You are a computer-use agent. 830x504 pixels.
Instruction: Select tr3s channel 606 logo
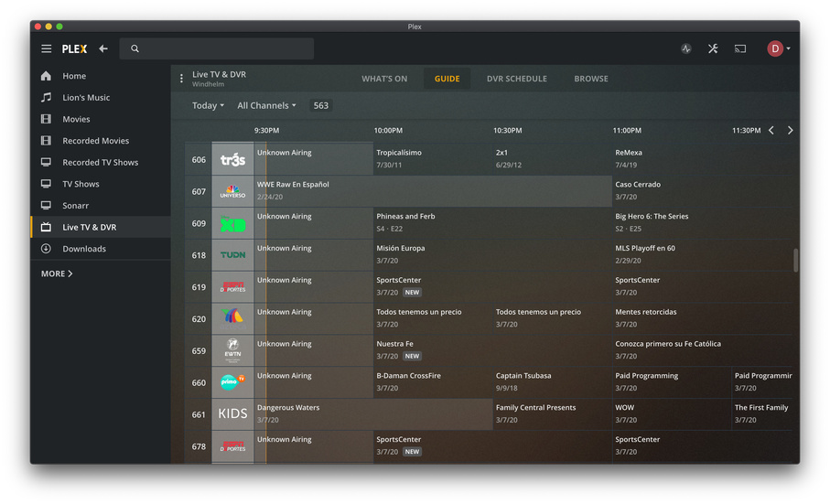click(233, 160)
